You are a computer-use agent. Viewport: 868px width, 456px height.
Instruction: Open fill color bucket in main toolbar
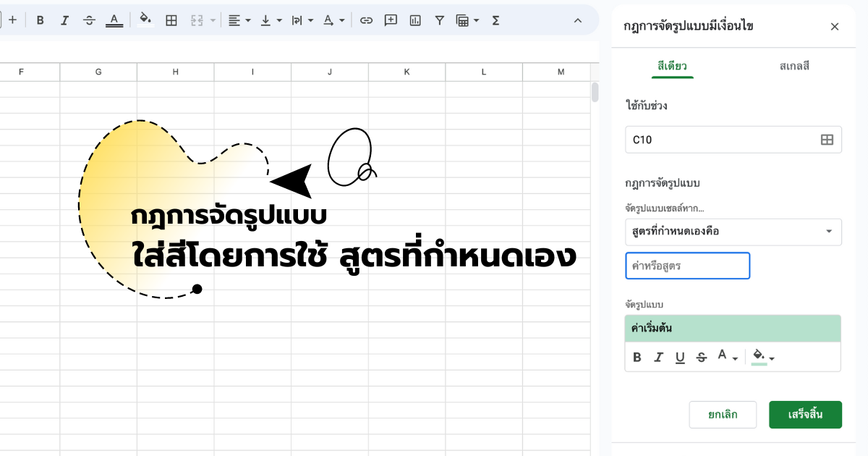(145, 20)
